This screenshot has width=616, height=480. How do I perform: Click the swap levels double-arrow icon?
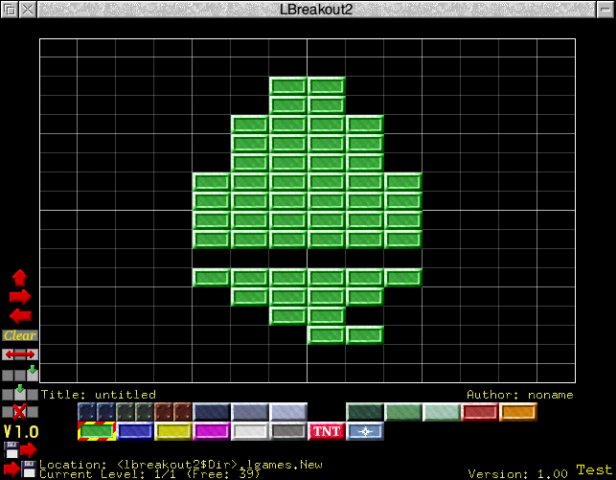20,354
